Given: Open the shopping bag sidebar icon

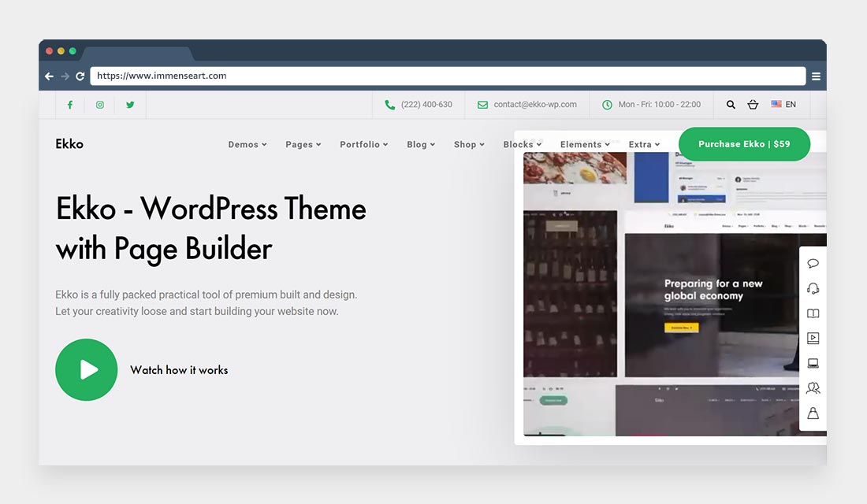Looking at the screenshot, I should 813,413.
